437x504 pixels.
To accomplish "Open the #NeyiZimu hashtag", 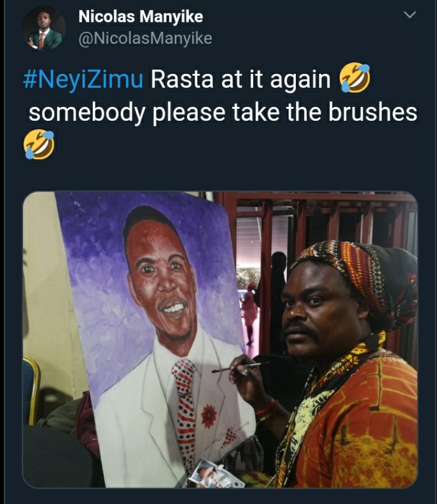I will tap(83, 79).
